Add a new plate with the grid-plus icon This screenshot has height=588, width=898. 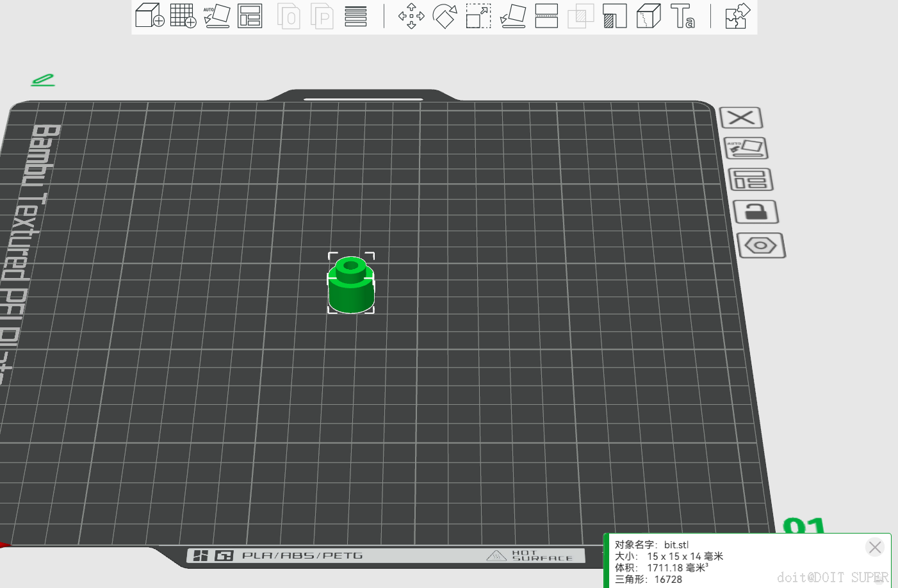point(183,15)
